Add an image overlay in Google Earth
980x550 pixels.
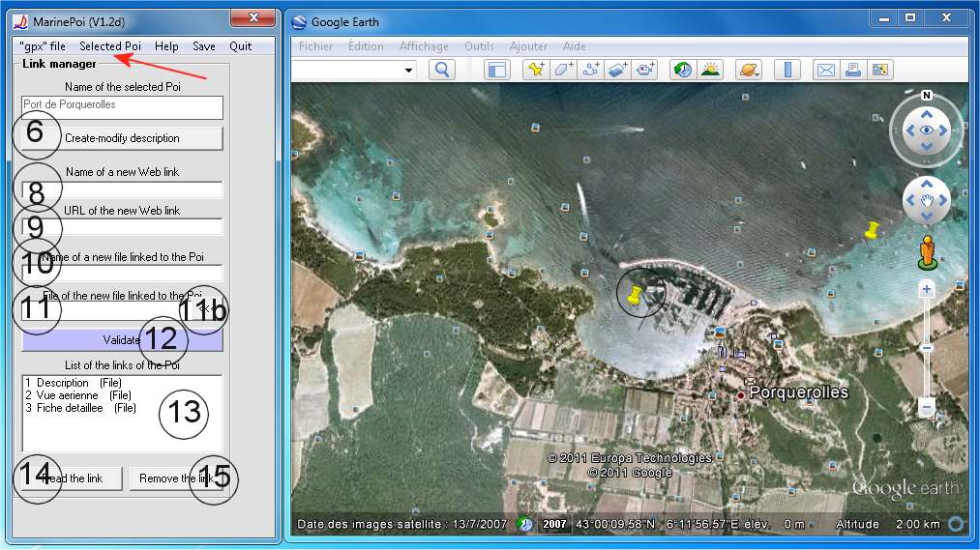(617, 70)
